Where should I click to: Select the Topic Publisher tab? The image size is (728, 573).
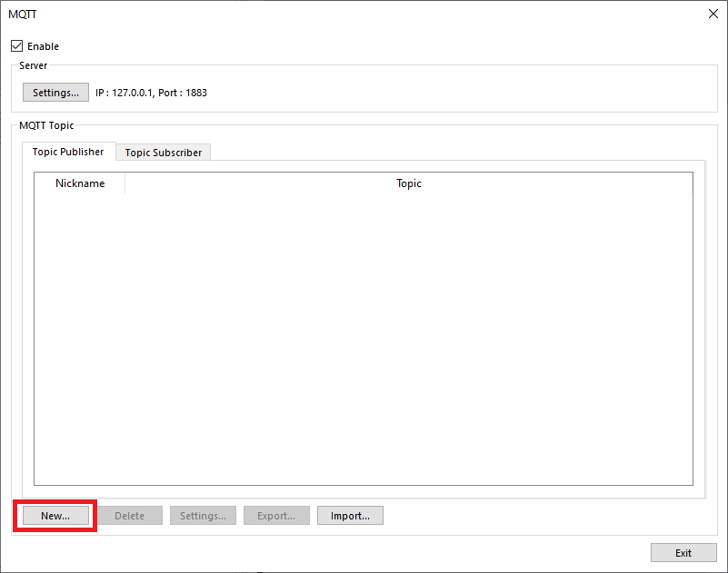68,152
